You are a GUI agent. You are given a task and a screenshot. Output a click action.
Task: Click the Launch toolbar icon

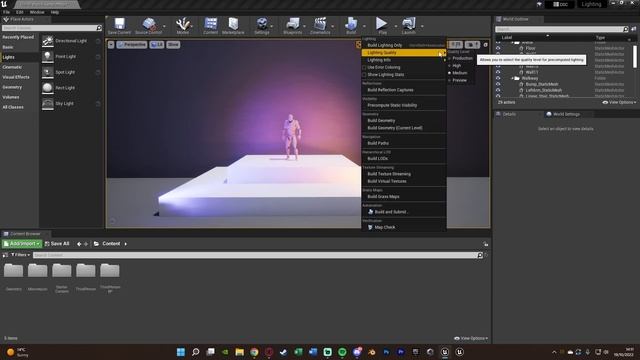(x=409, y=25)
